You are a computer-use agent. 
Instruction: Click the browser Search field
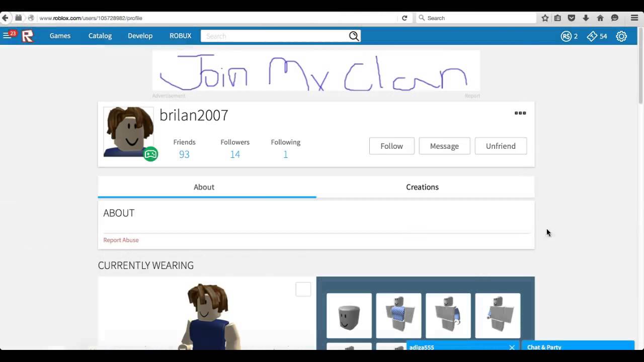pyautogui.click(x=476, y=18)
